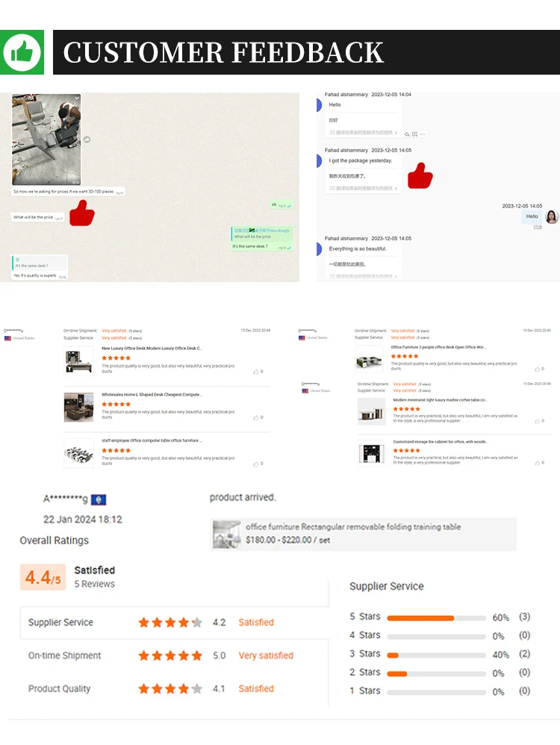
Task: Click the helpful thumb icon on the marble coffee table review
Action: [537, 421]
